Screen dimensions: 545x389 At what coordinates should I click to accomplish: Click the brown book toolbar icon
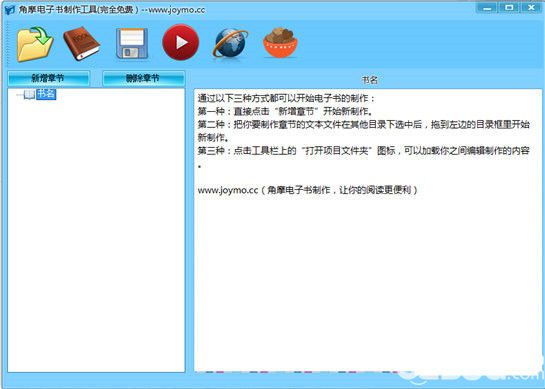pos(82,43)
